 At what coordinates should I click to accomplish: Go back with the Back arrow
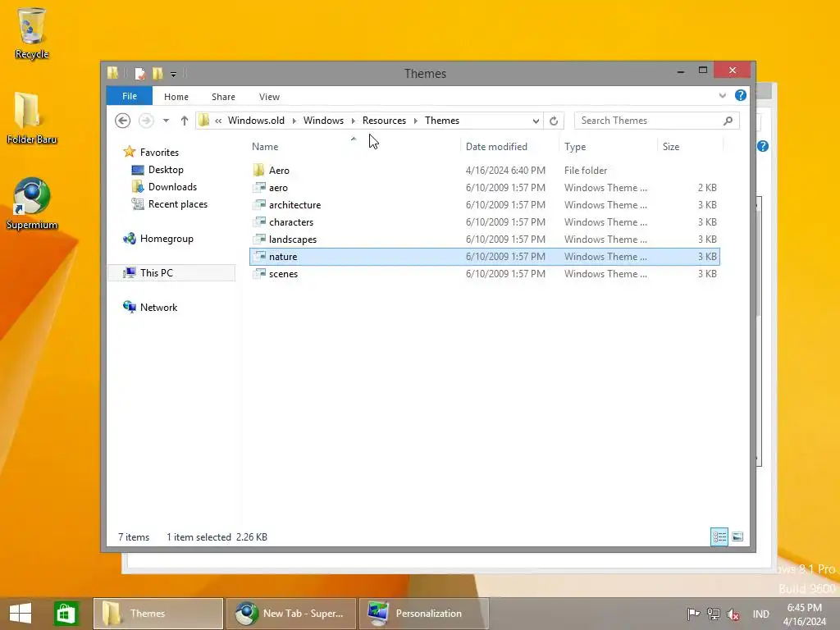(123, 121)
